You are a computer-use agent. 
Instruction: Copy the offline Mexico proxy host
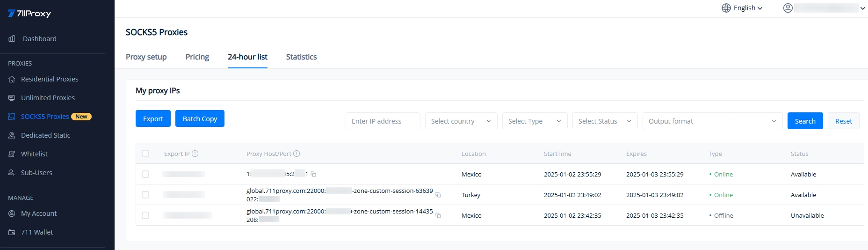tap(438, 215)
